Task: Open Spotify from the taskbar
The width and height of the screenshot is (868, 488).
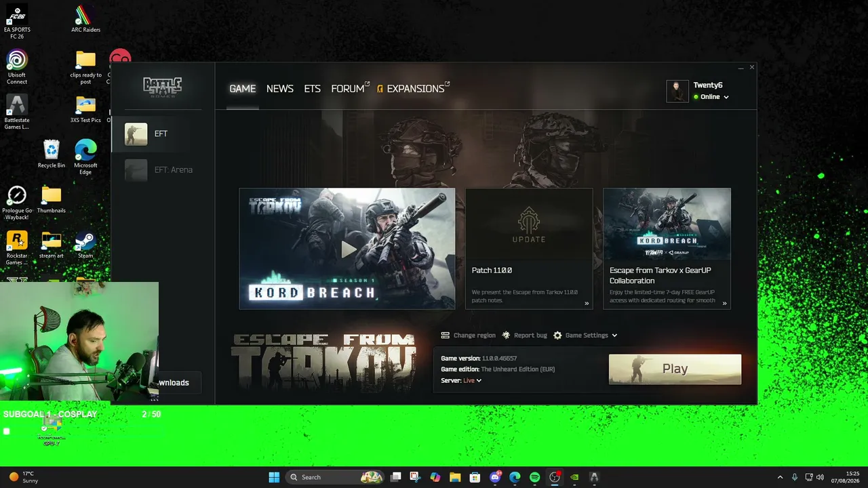Action: coord(534,477)
